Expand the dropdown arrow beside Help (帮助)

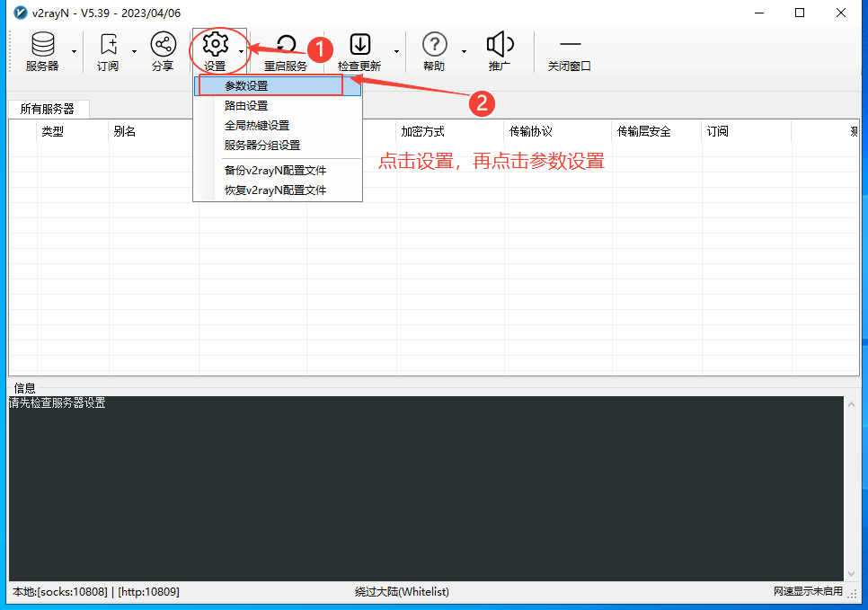pyautogui.click(x=464, y=52)
